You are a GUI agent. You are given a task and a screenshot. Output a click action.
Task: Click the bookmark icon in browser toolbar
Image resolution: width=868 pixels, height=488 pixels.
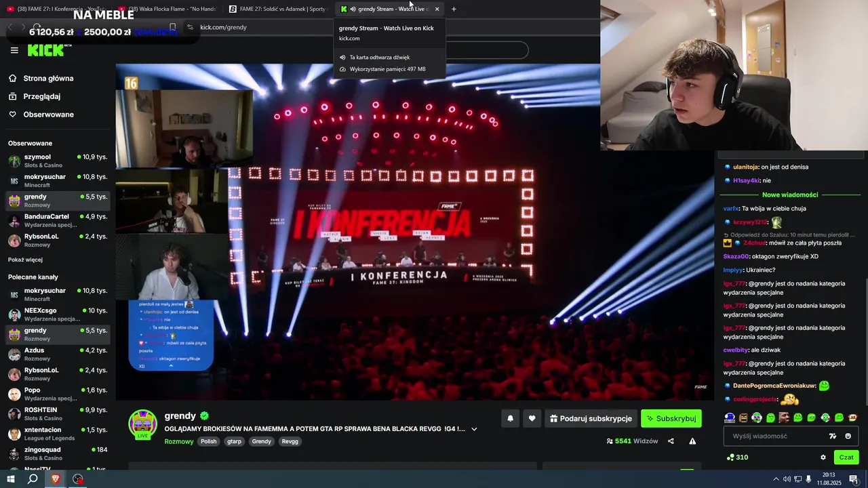click(172, 27)
